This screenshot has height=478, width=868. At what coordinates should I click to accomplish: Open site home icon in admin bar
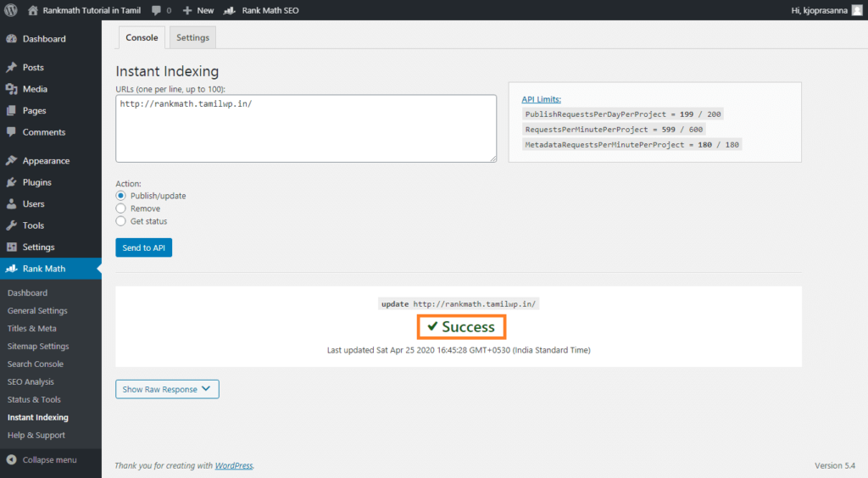click(33, 10)
